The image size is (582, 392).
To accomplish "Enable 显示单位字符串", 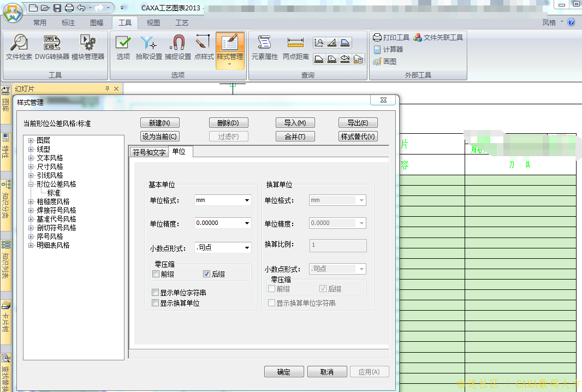I will pyautogui.click(x=156, y=292).
